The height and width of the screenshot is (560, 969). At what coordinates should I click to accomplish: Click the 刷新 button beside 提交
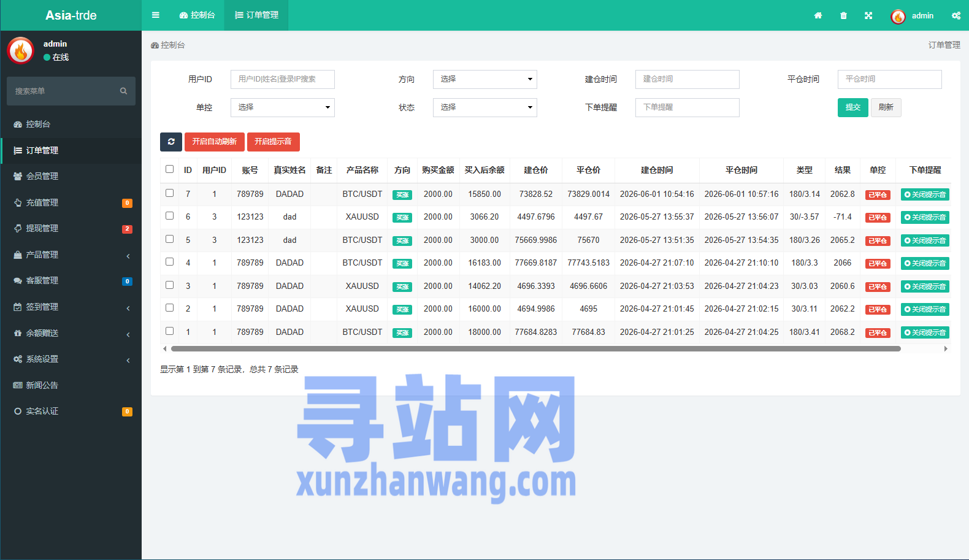tap(886, 107)
